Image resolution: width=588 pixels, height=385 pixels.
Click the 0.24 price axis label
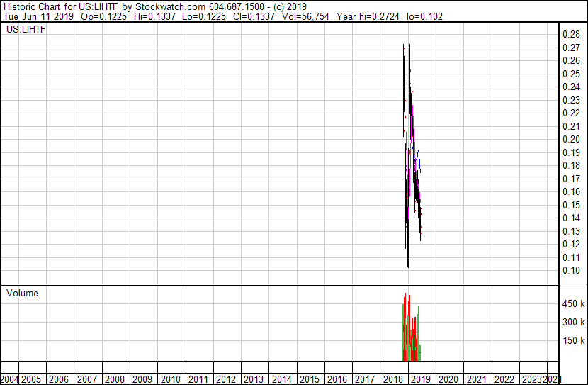(x=572, y=87)
